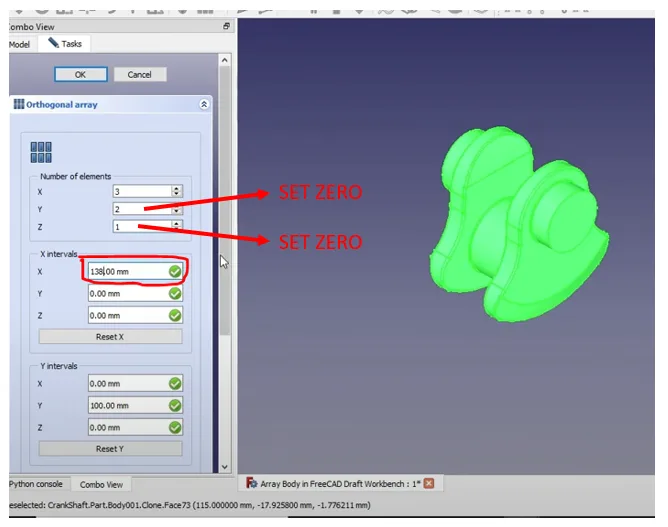Click the Orthogonal array header icon
This screenshot has width=668, height=527.
pos(19,104)
